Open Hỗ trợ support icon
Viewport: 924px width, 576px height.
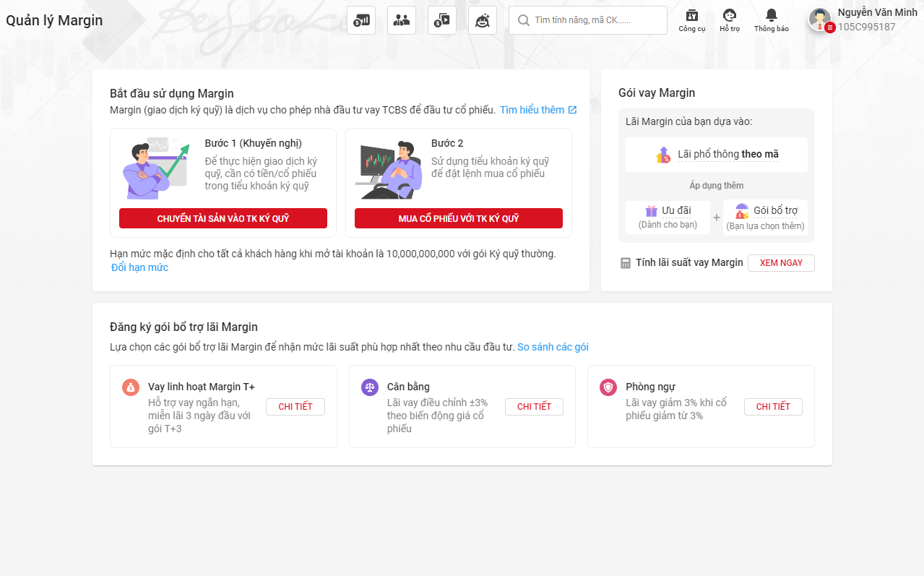tap(730, 20)
